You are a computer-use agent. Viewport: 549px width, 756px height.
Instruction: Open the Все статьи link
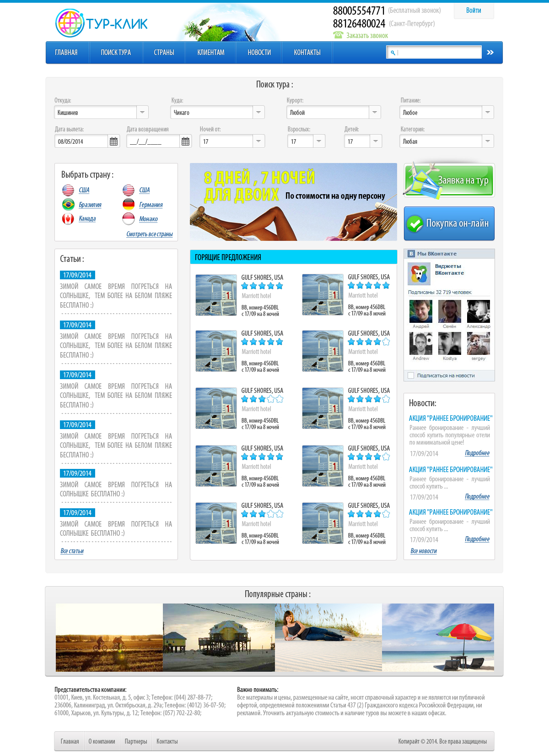click(x=72, y=551)
